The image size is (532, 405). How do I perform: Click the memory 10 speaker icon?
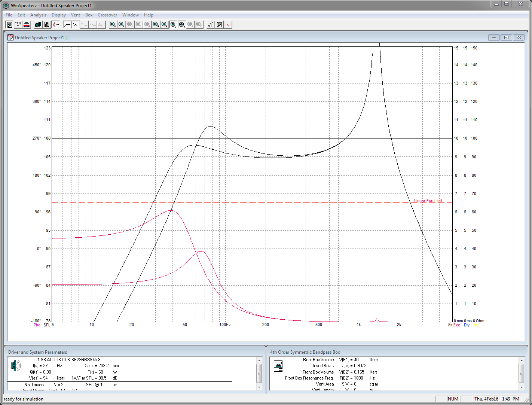click(x=199, y=25)
